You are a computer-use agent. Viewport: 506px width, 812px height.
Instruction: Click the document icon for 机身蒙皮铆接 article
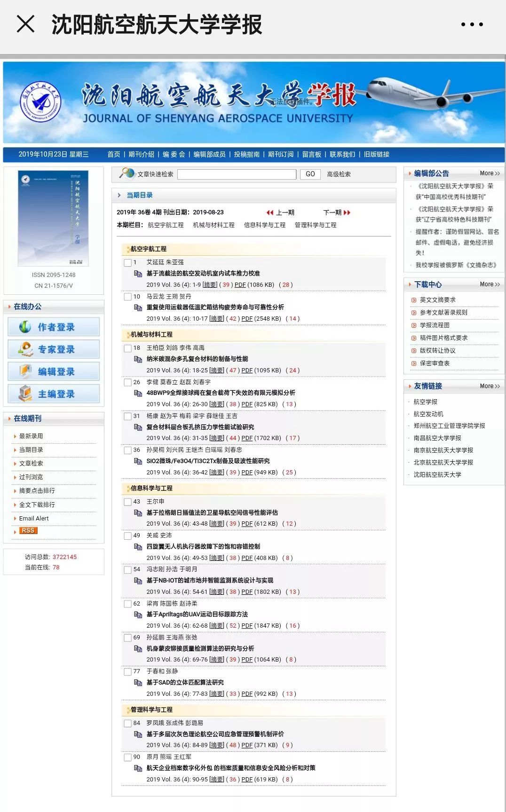point(138,649)
